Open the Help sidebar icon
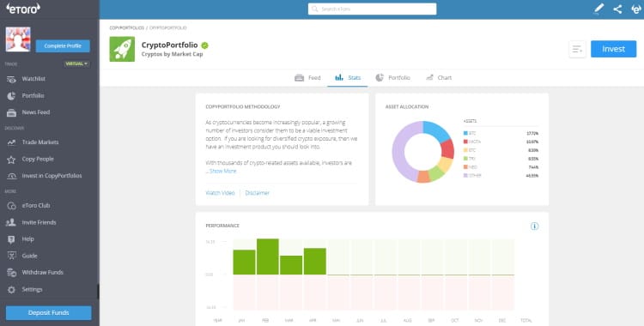The height and width of the screenshot is (326, 644). click(x=11, y=239)
